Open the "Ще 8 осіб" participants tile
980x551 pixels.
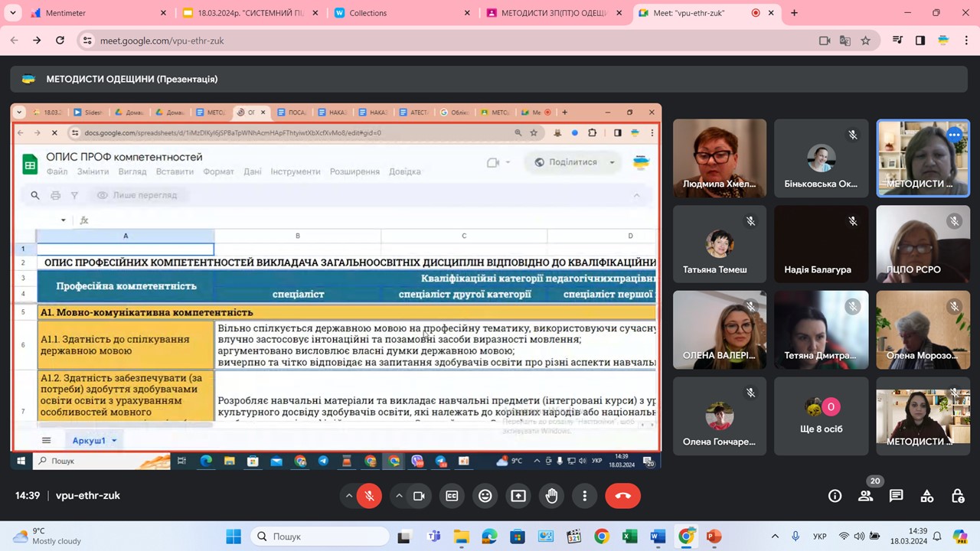click(x=821, y=416)
